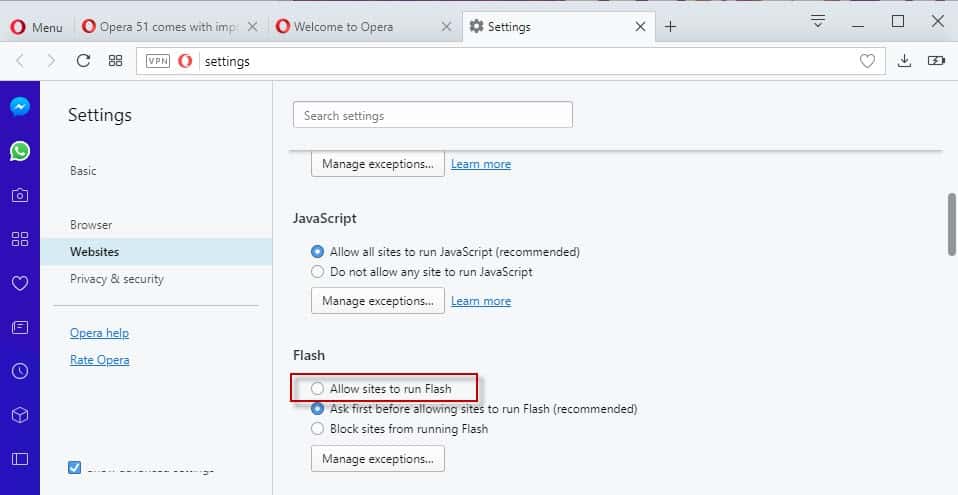Image resolution: width=958 pixels, height=495 pixels.
Task: Select 'Allow all sites to run JavaScript'
Action: (317, 252)
